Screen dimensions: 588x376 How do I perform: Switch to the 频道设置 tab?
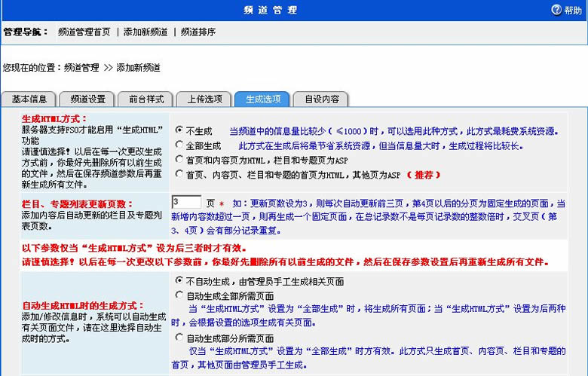tap(87, 99)
